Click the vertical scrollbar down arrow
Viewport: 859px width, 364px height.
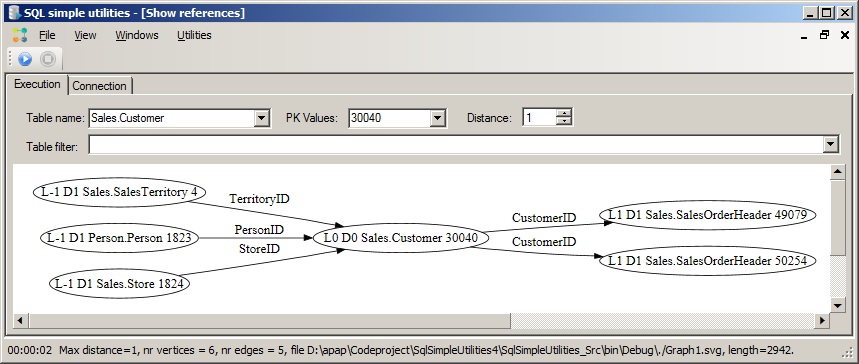[x=838, y=306]
